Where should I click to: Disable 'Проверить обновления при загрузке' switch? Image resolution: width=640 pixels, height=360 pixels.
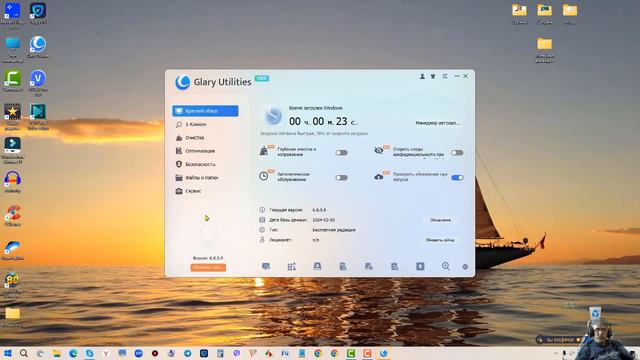[457, 178]
